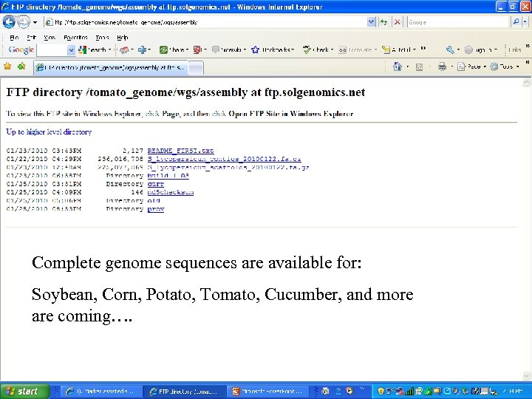This screenshot has width=532, height=399.
Task: Click the RSS feeds icon
Action: pyautogui.click(x=420, y=66)
